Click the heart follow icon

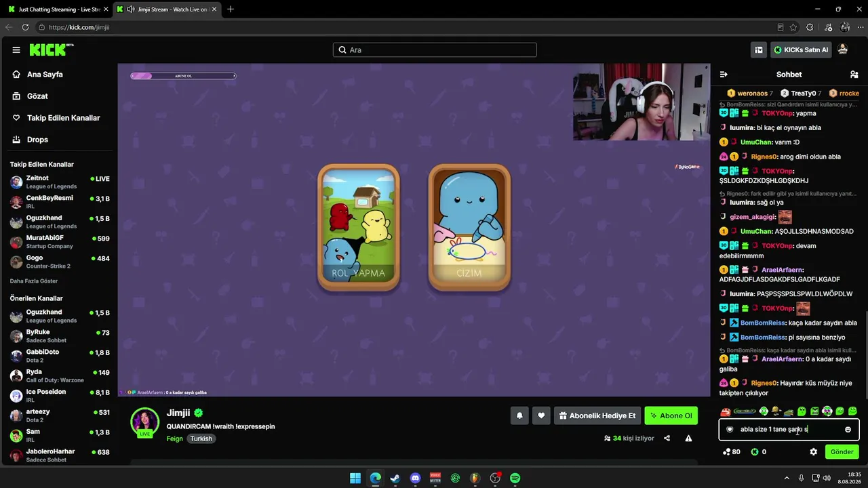pos(541,415)
